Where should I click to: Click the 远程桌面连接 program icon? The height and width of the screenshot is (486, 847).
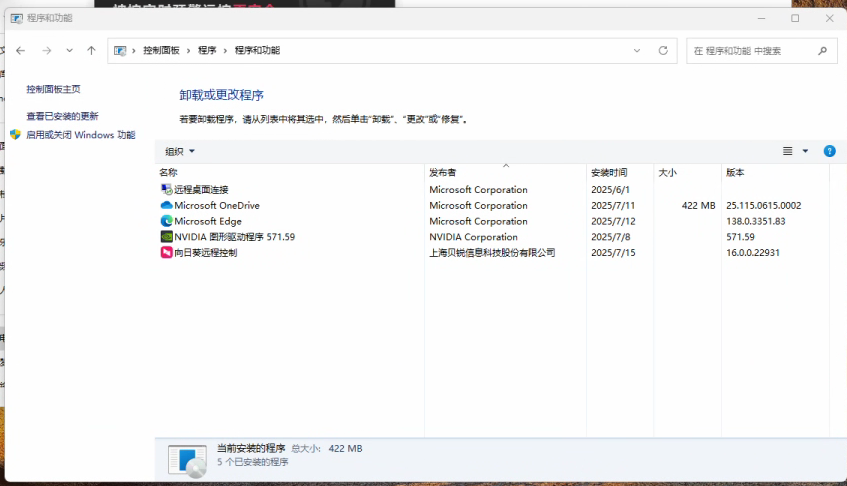[166, 190]
